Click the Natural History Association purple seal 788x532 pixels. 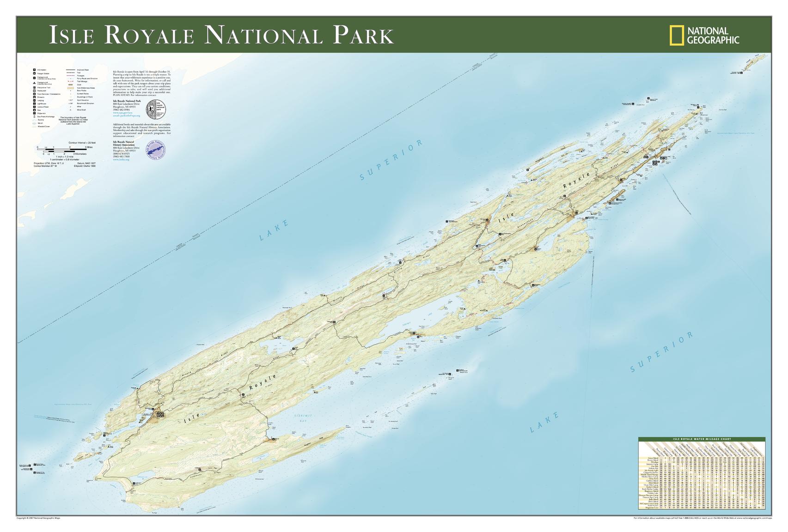tap(156, 150)
